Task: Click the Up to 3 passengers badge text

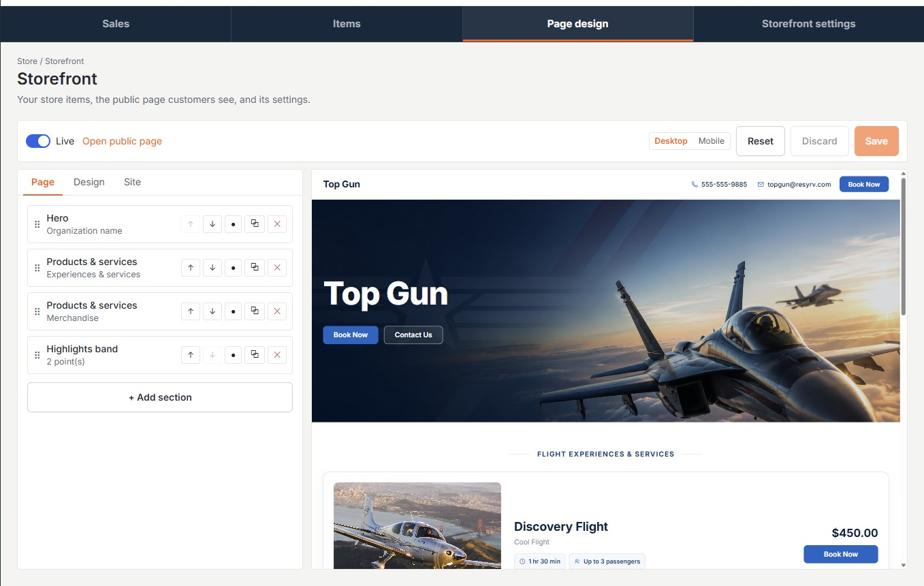Action: (x=611, y=561)
